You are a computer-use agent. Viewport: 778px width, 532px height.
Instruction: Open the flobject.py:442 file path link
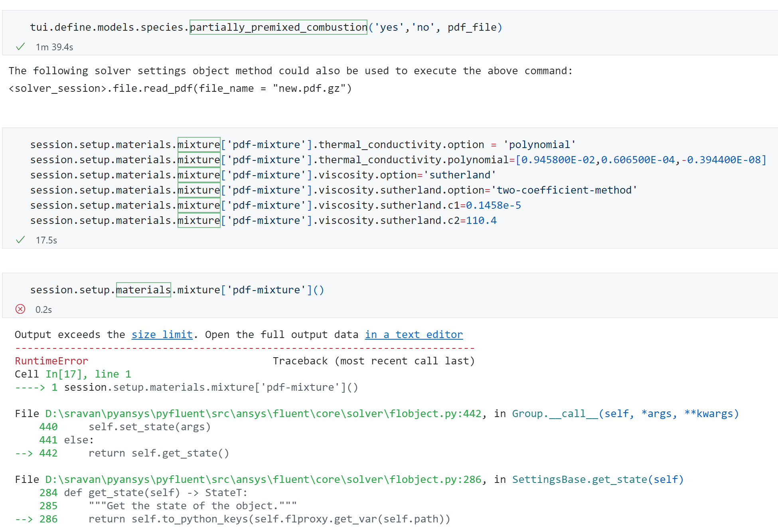(263, 413)
